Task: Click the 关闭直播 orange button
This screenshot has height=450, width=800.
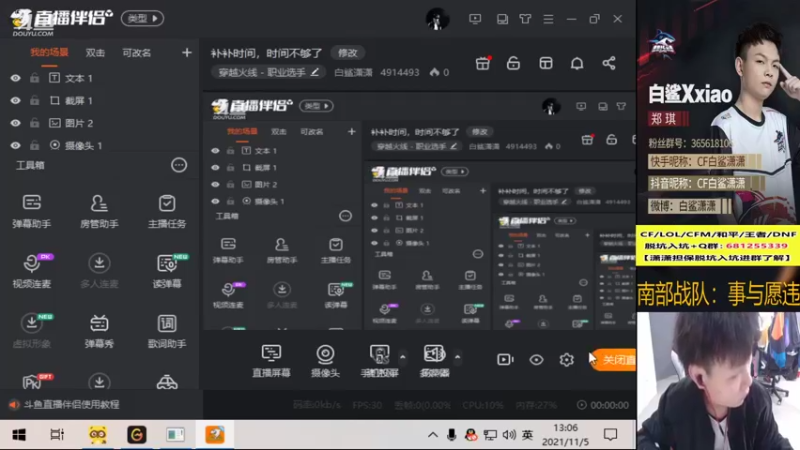Action: click(613, 360)
